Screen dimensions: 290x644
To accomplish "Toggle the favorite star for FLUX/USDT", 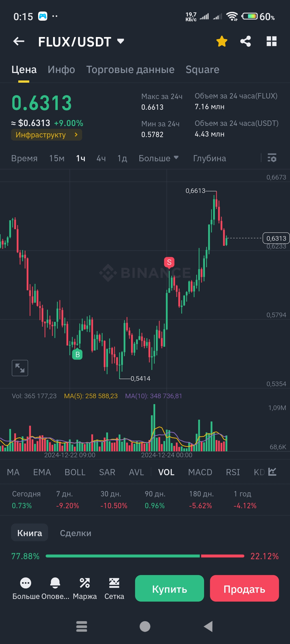I will pyautogui.click(x=222, y=41).
